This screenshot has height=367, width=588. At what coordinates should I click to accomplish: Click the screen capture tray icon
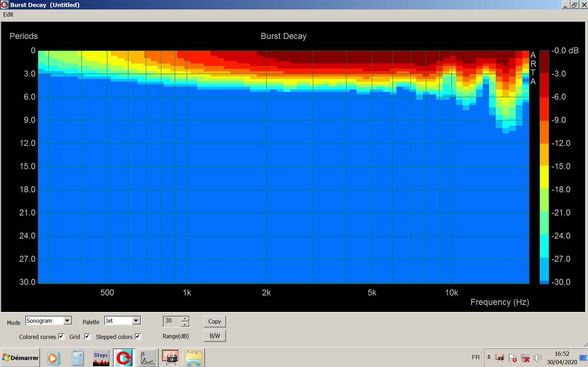coord(500,357)
